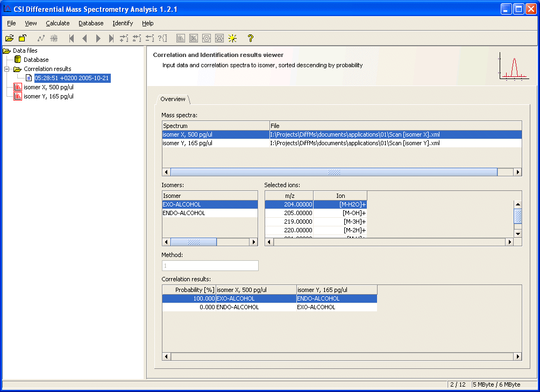This screenshot has width=540, height=392.
Task: Click the m/z column header
Action: (x=289, y=196)
